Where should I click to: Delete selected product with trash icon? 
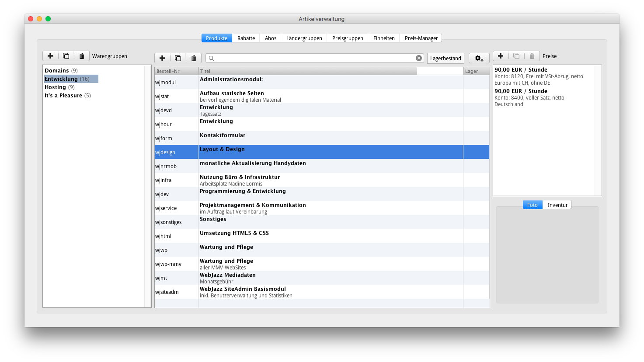194,58
